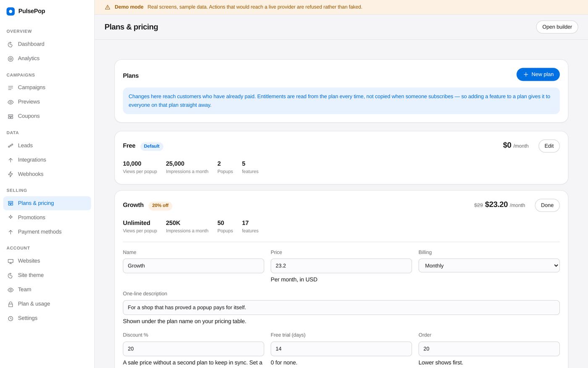
Task: Click the Site theme icon
Action: (10, 275)
